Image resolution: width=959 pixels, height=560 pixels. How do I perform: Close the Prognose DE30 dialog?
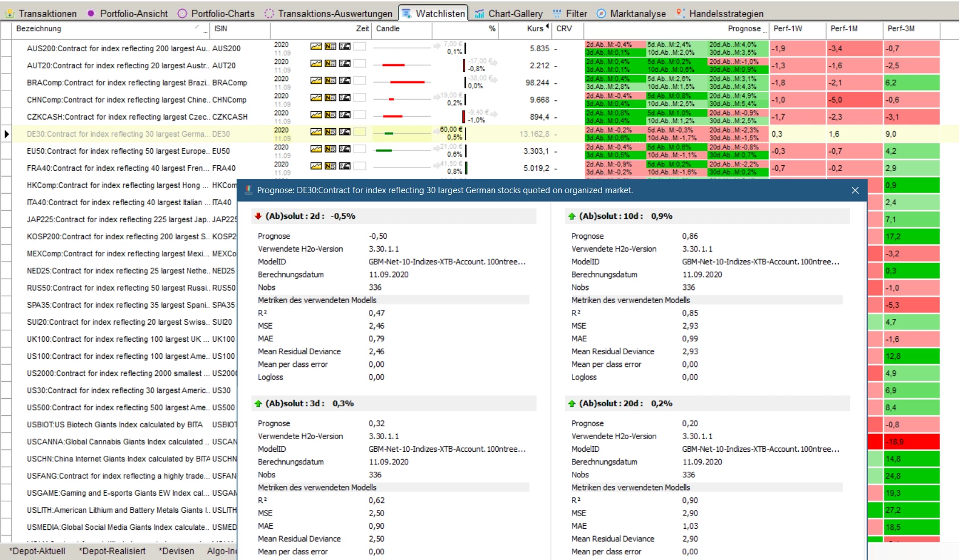point(855,190)
